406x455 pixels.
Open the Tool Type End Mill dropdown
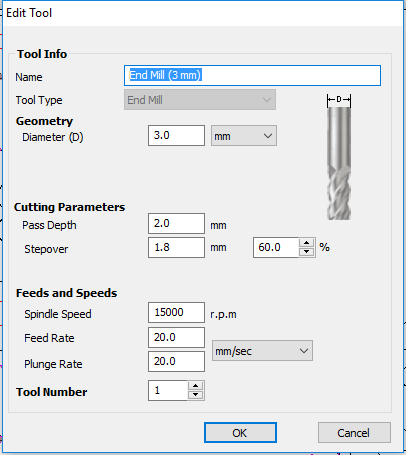pyautogui.click(x=200, y=100)
